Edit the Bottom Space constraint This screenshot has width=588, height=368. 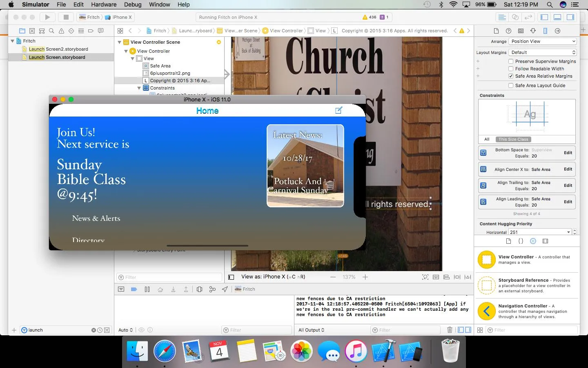(568, 153)
